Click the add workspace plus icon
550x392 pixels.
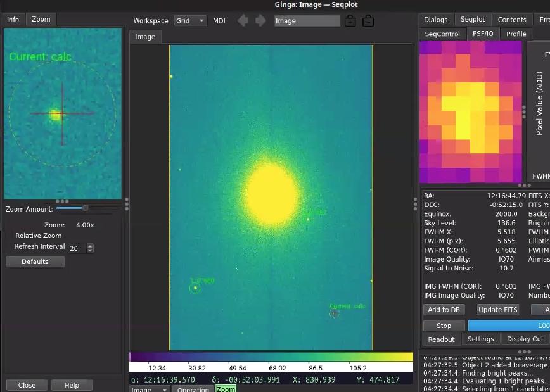pos(350,21)
